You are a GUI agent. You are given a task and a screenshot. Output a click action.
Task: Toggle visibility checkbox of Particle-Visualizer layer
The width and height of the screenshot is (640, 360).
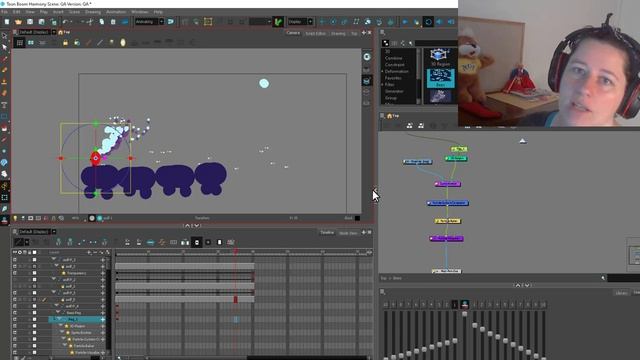[x=15, y=352]
